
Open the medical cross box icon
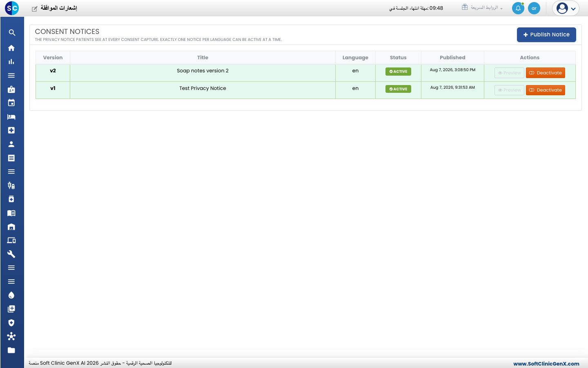(x=11, y=130)
